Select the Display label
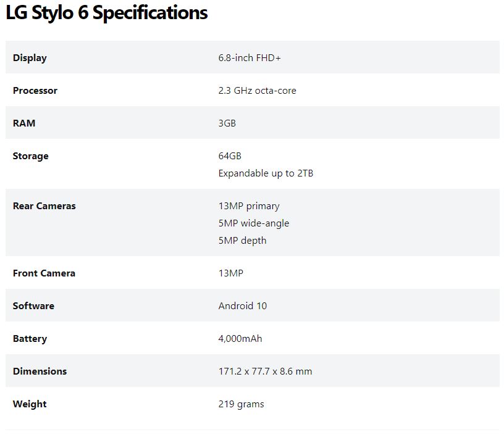504x440 pixels. point(30,58)
